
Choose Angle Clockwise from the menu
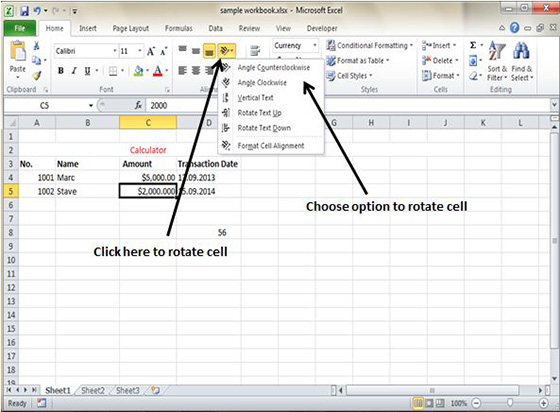[270, 82]
